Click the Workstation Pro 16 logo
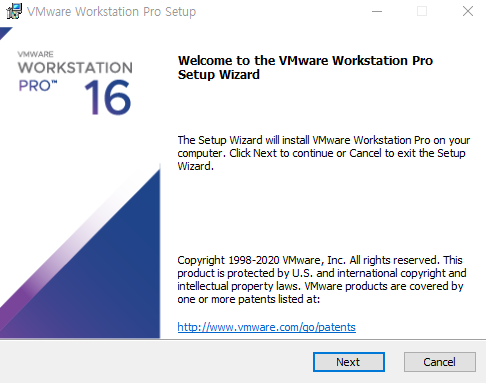 pos(75,83)
